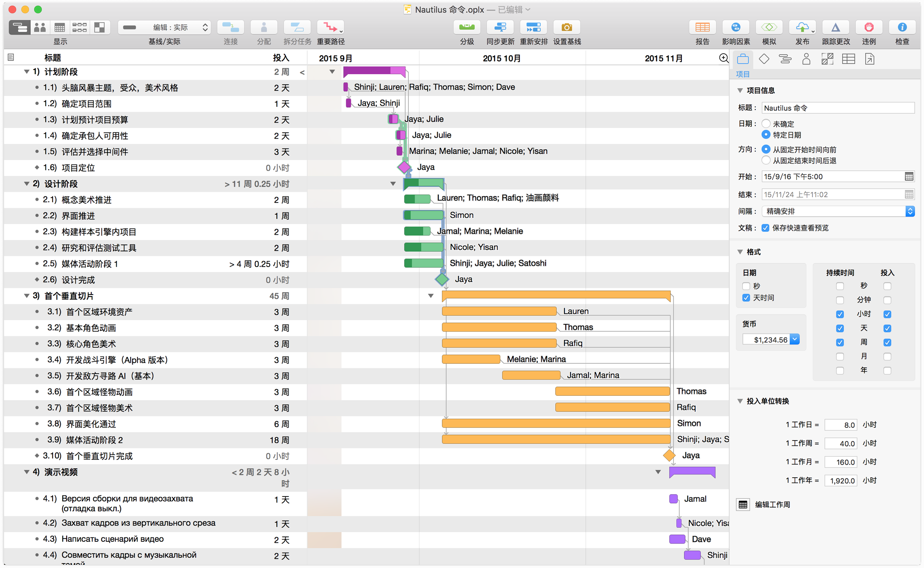Switch to Resource view toolbar icon
This screenshot has width=924, height=568.
point(40,27)
